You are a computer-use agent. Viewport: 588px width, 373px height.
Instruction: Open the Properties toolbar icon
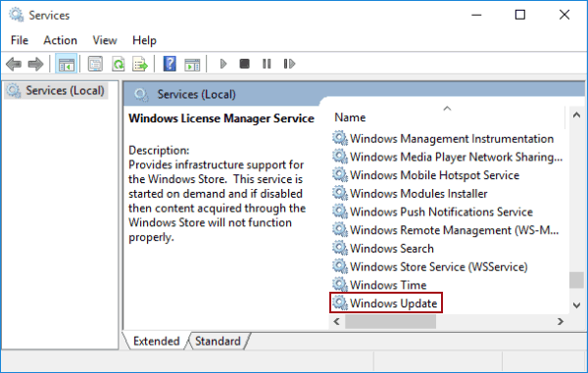pos(95,64)
